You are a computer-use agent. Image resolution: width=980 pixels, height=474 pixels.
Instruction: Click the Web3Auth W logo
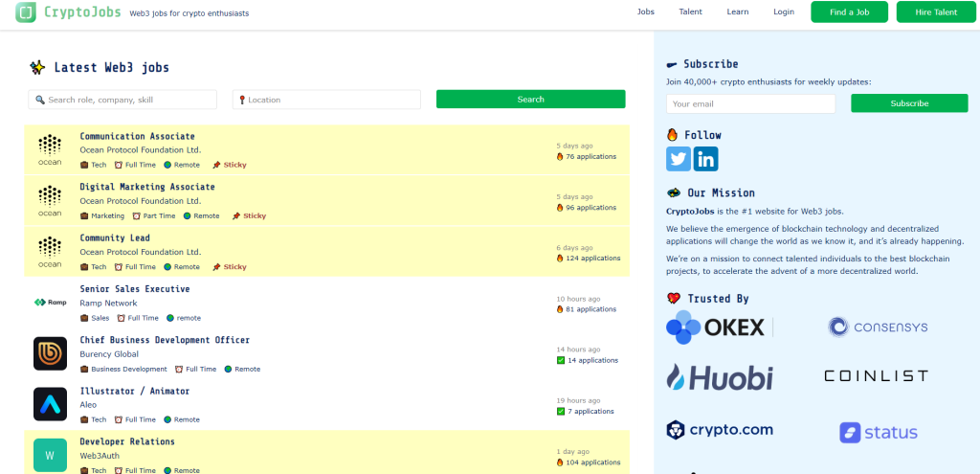point(50,455)
